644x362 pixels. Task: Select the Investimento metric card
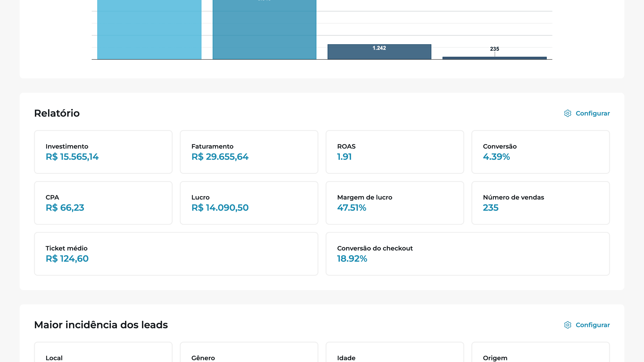pos(103,152)
